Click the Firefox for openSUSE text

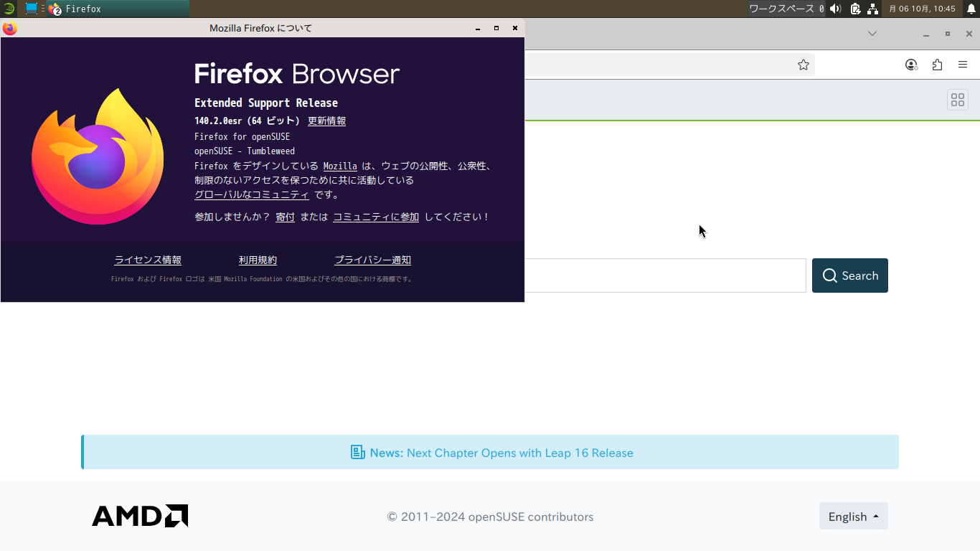[x=242, y=136]
